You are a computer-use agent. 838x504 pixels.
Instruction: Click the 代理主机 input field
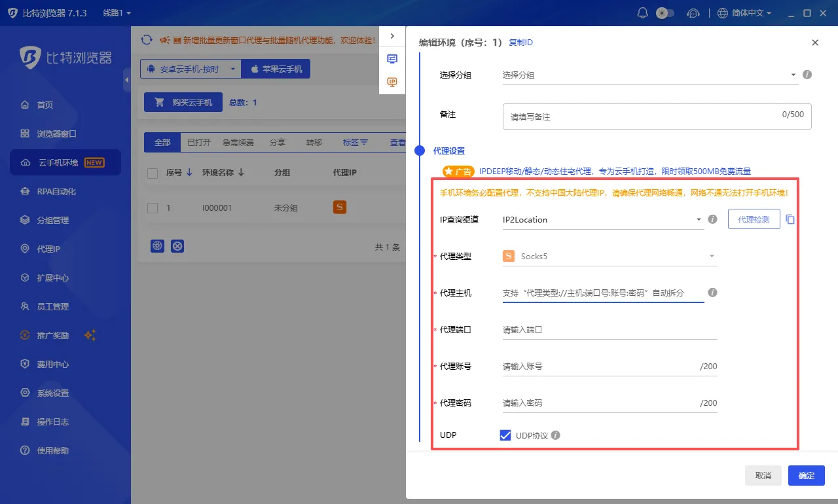[603, 293]
